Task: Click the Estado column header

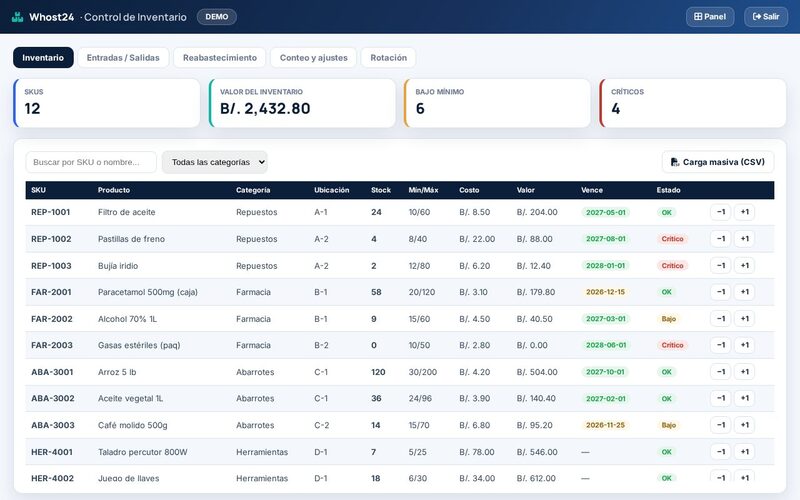Action: [668, 190]
